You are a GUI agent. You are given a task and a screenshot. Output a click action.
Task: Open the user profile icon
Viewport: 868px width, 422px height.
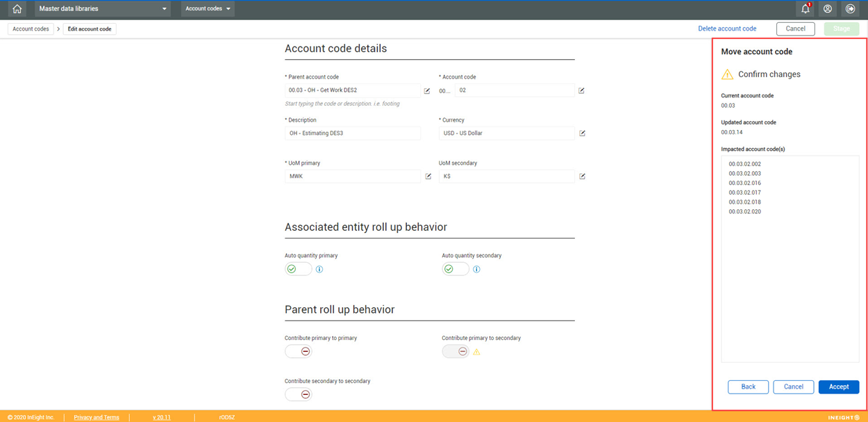(x=828, y=9)
